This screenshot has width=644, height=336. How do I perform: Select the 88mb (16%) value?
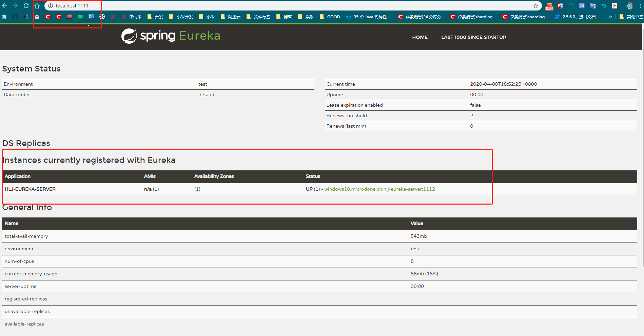point(424,274)
